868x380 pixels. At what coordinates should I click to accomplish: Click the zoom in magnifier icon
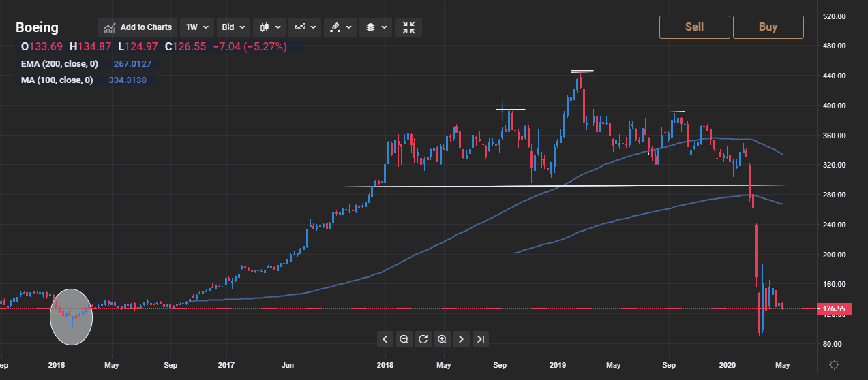(442, 338)
